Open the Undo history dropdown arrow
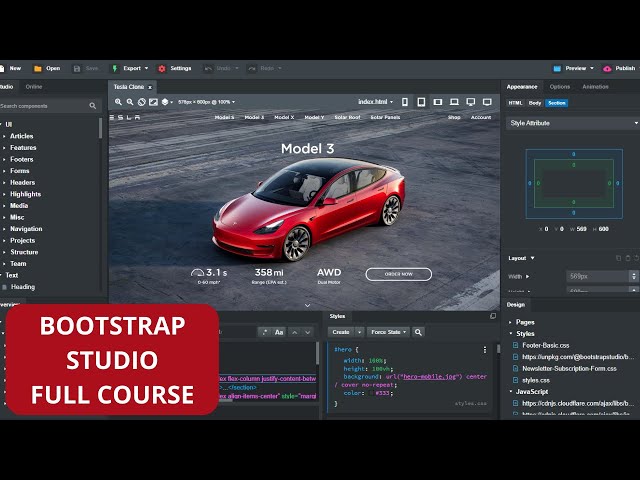 coord(237,68)
